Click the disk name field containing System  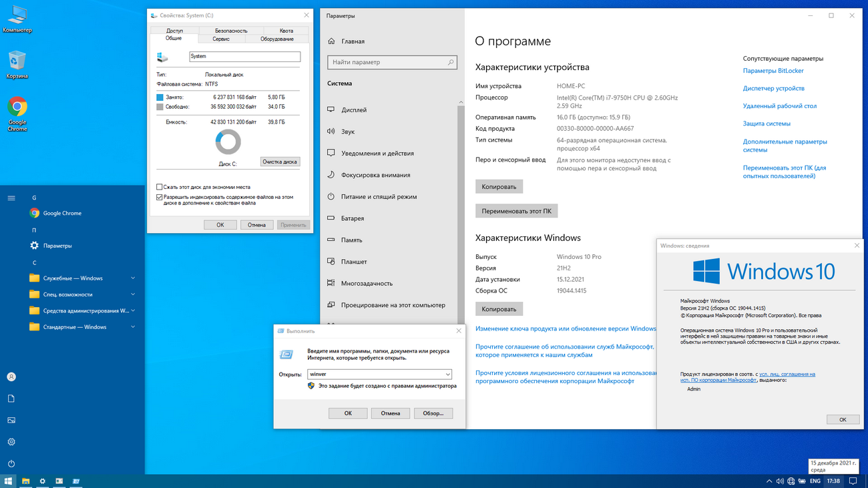[x=245, y=57]
